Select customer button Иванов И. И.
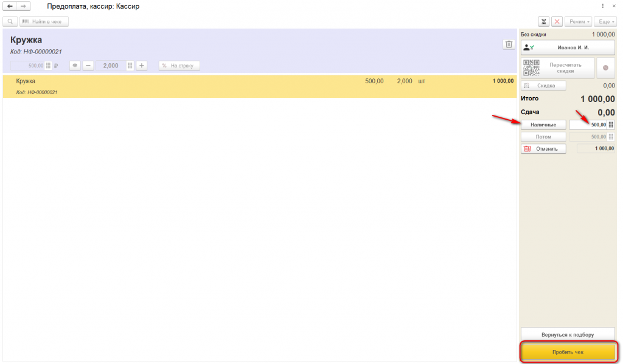 [568, 47]
